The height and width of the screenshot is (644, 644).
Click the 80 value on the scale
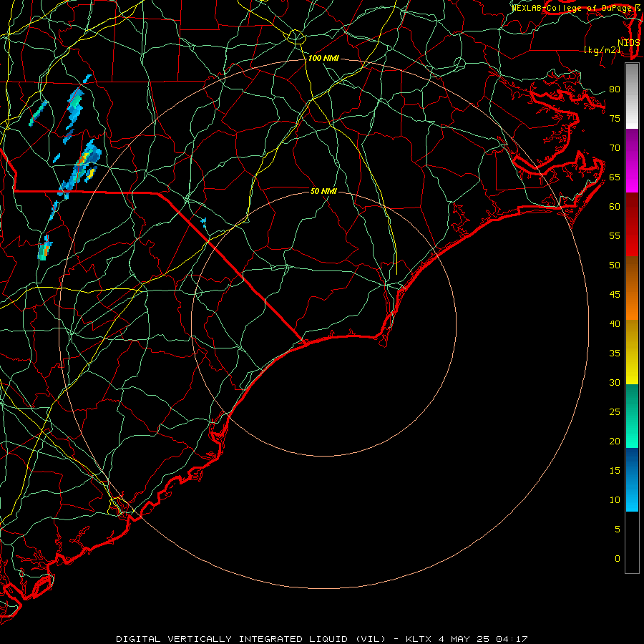615,89
